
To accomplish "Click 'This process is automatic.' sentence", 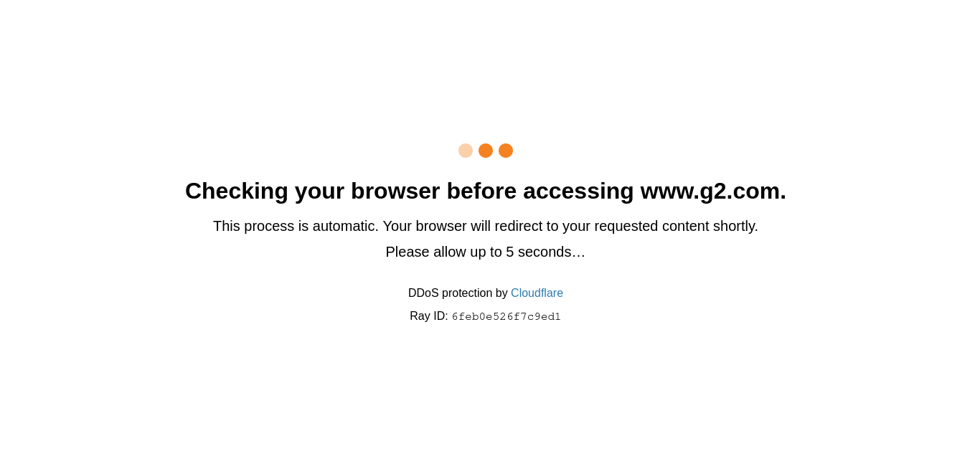I will [x=296, y=227].
